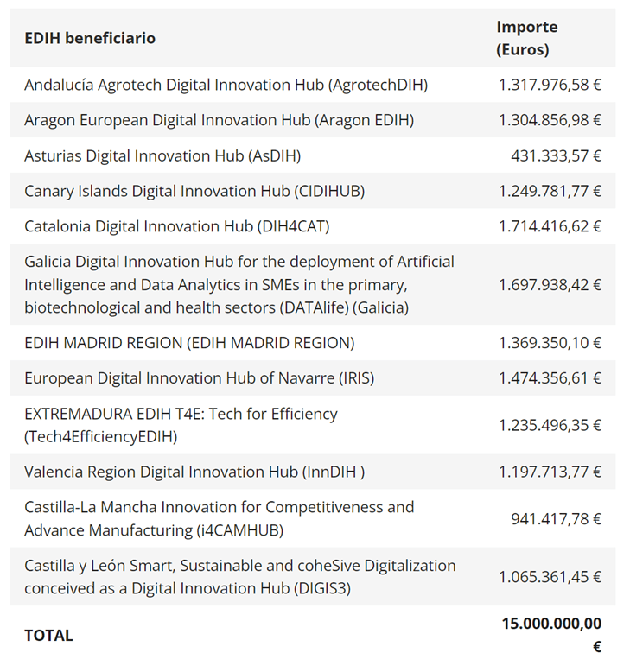Viewport: 630px width, 672px height.
Task: Click the 15.000.000,00 total amount
Action: 551,624
